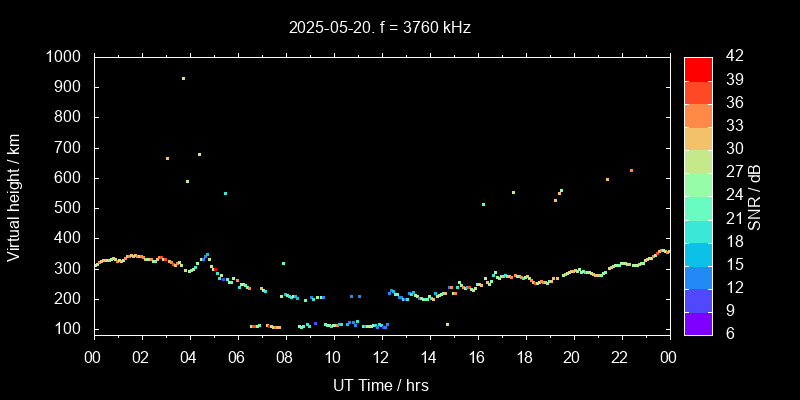This screenshot has height=400, width=800.
Task: Click the red 39–42 dB colorbar segment
Action: (x=698, y=68)
